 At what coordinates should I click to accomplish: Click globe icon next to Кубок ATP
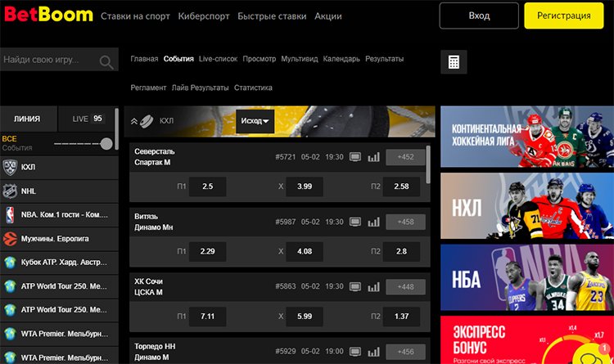pos(10,263)
